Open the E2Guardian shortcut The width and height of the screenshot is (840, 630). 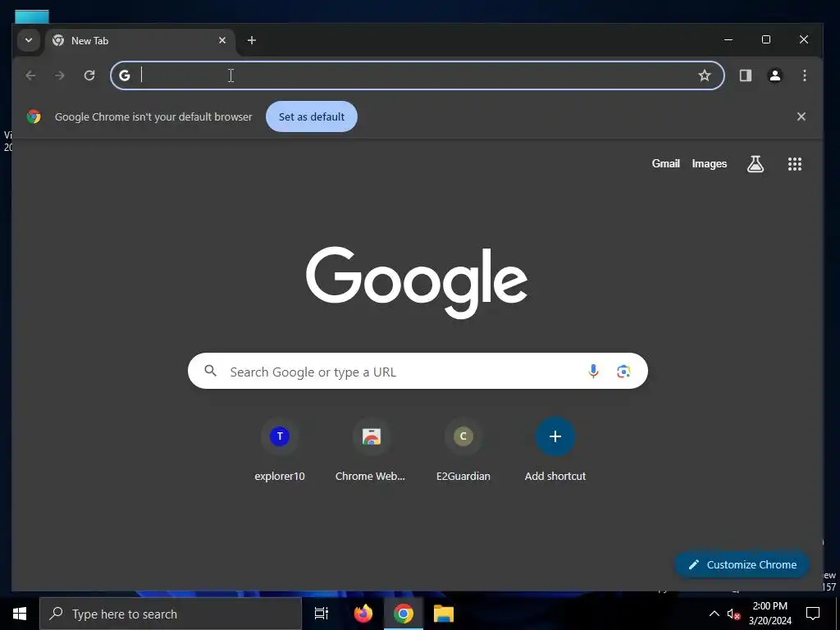click(x=463, y=450)
